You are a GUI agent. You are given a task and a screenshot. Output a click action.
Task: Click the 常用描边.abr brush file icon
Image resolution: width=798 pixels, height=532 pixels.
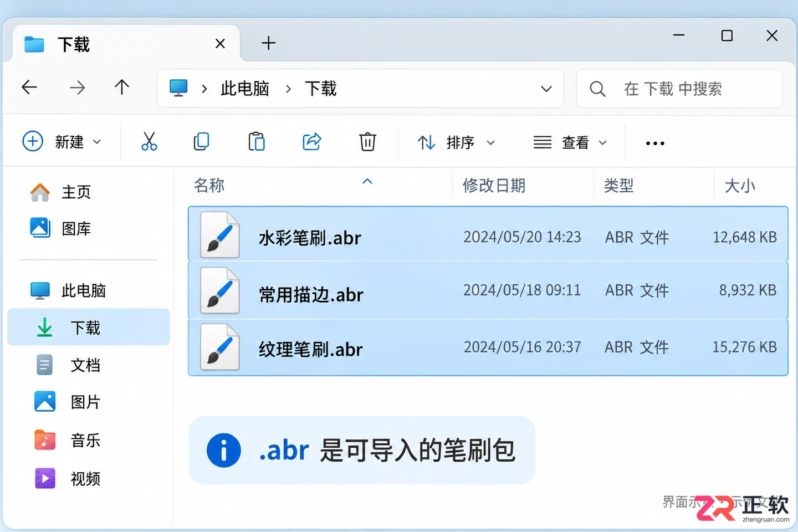[220, 290]
